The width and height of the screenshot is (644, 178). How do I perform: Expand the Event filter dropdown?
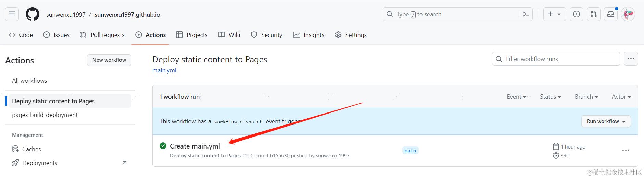[516, 97]
